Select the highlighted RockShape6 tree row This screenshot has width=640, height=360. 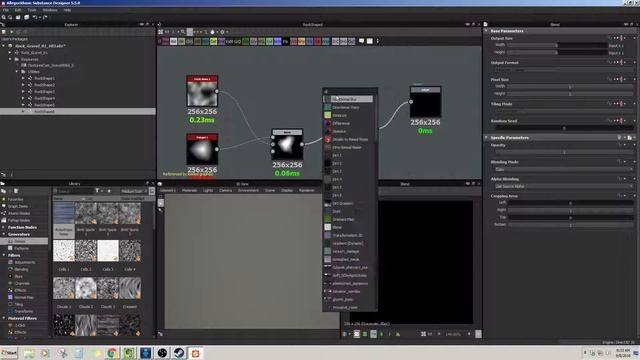pos(78,111)
